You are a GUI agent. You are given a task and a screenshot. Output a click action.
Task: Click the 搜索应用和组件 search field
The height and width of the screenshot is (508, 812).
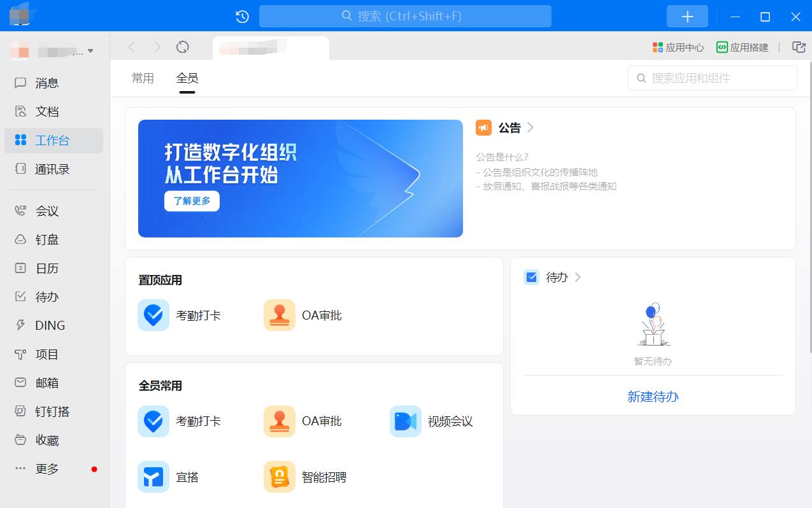tap(711, 78)
